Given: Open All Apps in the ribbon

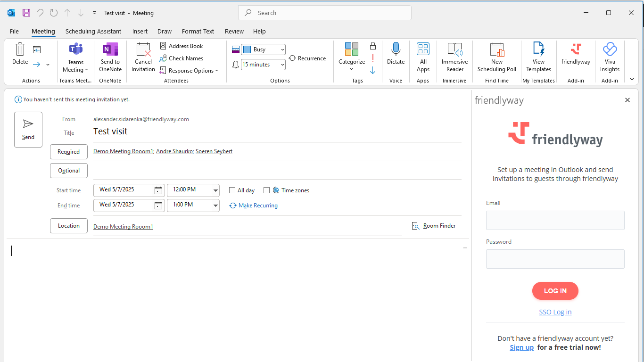Looking at the screenshot, I should [423, 57].
